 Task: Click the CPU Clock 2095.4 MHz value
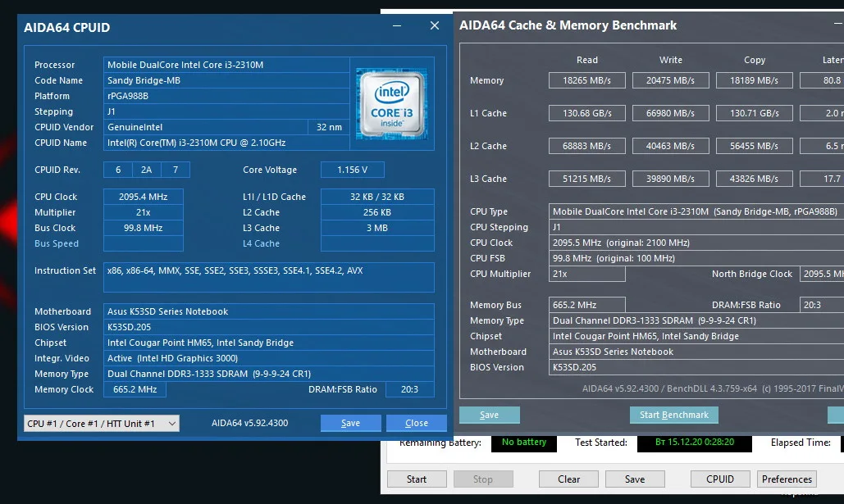coord(144,197)
